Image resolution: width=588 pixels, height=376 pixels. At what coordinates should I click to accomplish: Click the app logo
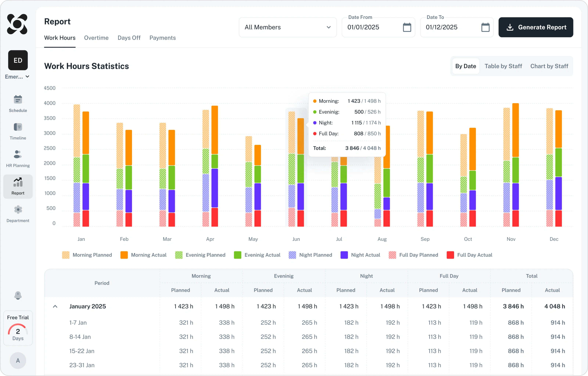pyautogui.click(x=17, y=24)
